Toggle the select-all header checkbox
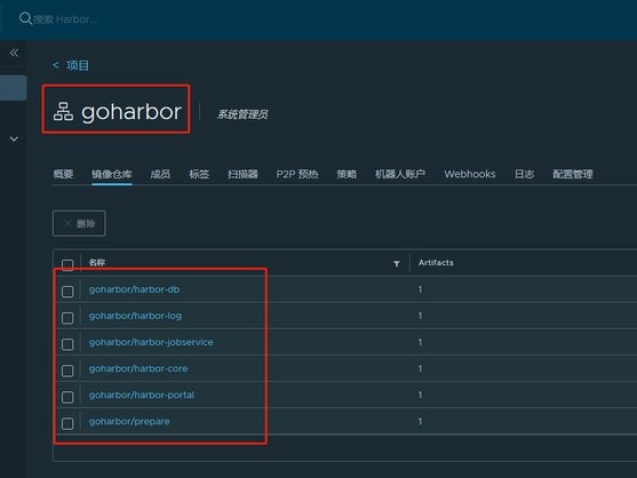 pos(67,265)
